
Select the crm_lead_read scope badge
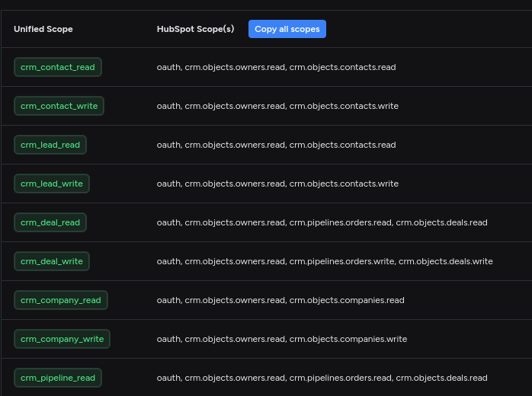(50, 145)
